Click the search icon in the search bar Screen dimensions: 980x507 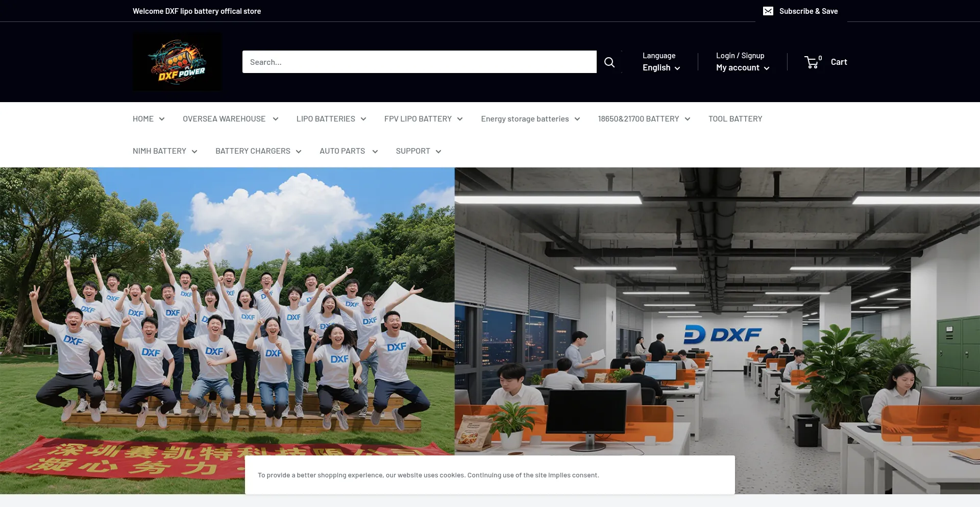tap(609, 62)
